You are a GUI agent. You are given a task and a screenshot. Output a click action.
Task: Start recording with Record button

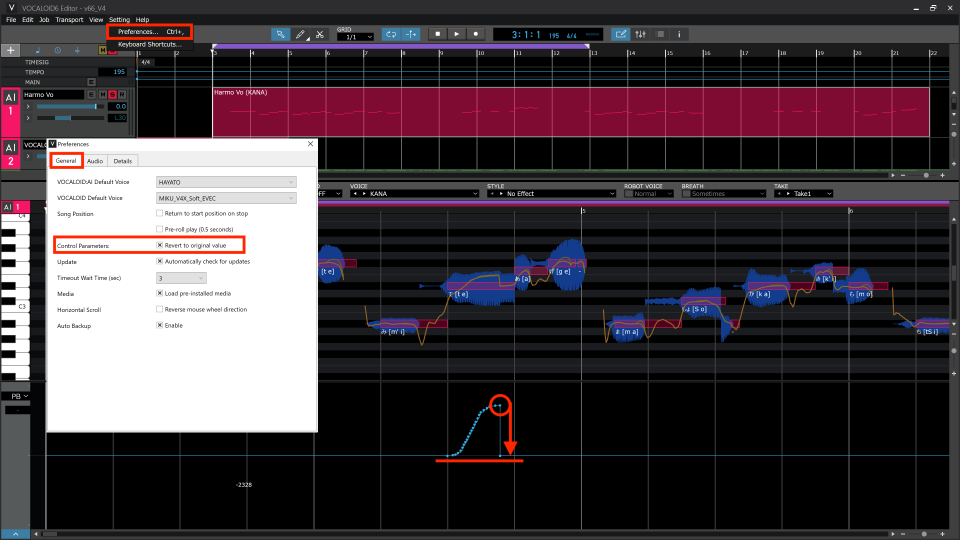click(x=476, y=34)
